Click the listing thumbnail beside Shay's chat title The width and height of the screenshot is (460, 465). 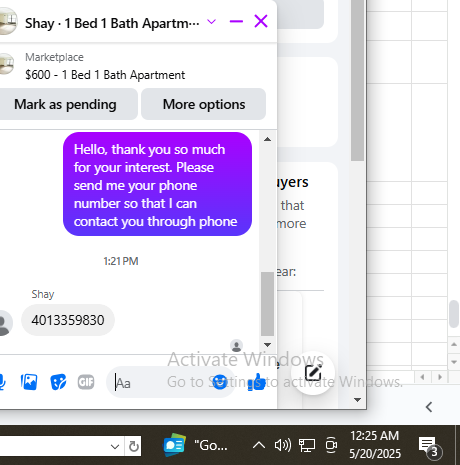click(7, 21)
